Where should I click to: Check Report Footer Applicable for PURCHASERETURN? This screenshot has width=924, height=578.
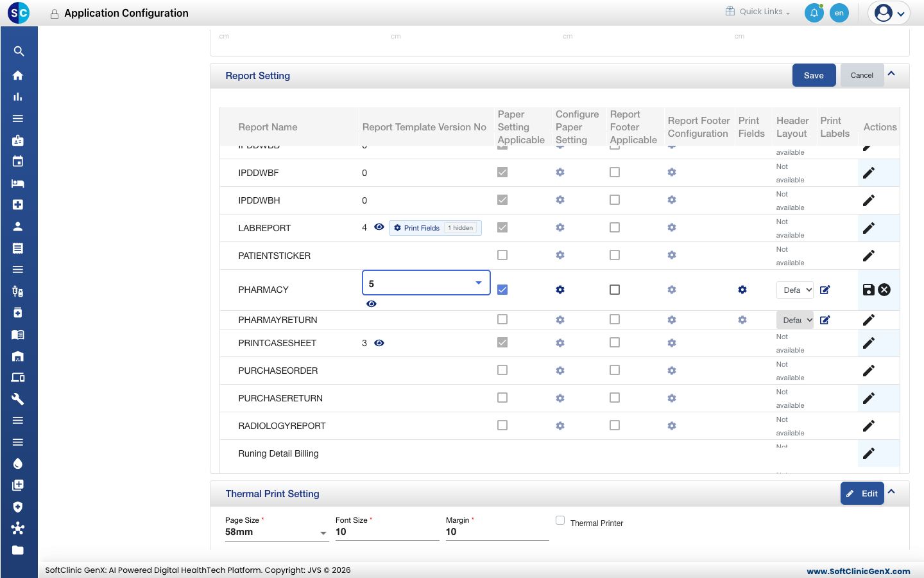coord(615,398)
